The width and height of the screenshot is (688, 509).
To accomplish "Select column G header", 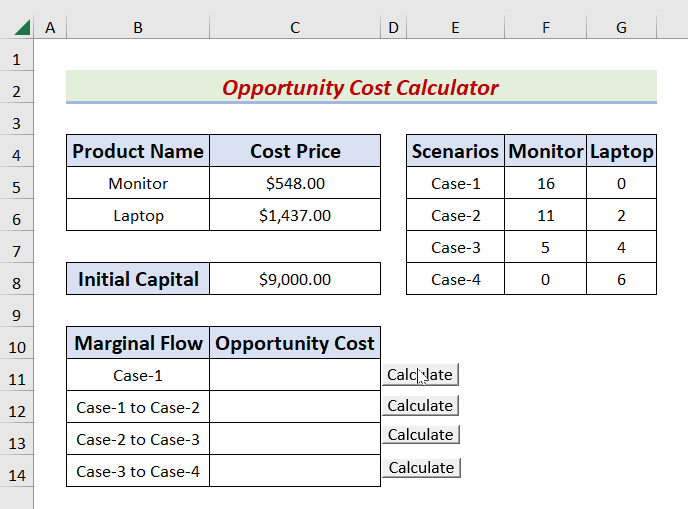I will tap(621, 28).
